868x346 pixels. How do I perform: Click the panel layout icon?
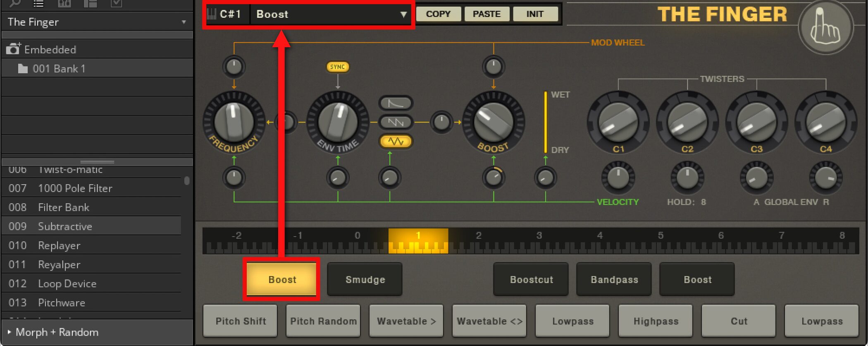tap(90, 3)
